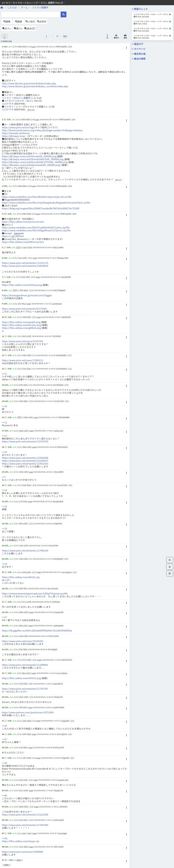The height and width of the screenshot is (868, 174).
Task: Open したらば breadcrumb link
Action: [x=12, y=7]
